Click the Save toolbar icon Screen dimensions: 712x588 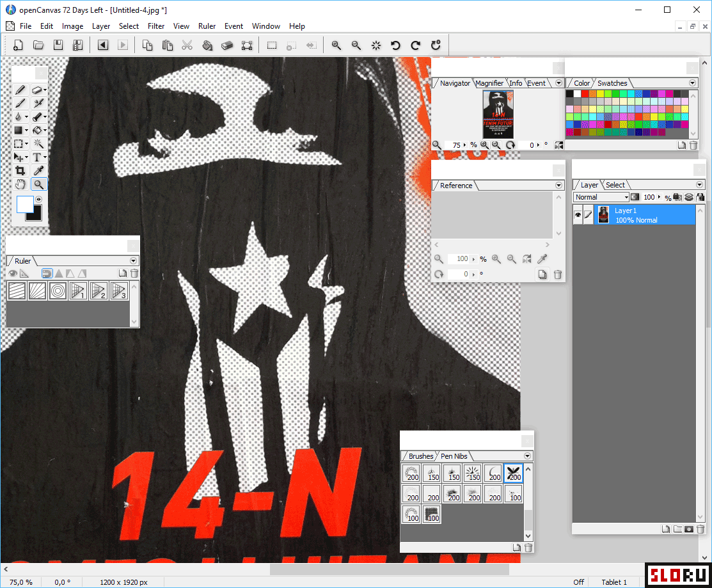click(58, 45)
